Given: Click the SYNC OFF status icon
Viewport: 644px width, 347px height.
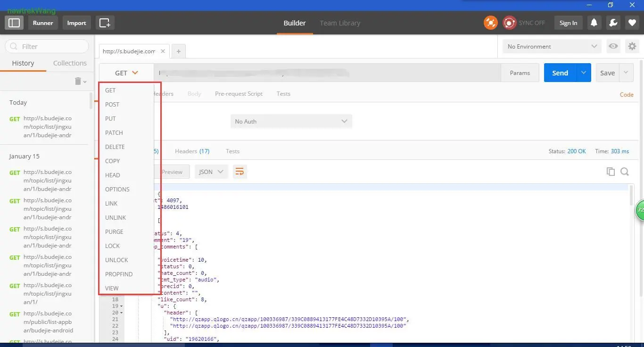Looking at the screenshot, I should [510, 23].
